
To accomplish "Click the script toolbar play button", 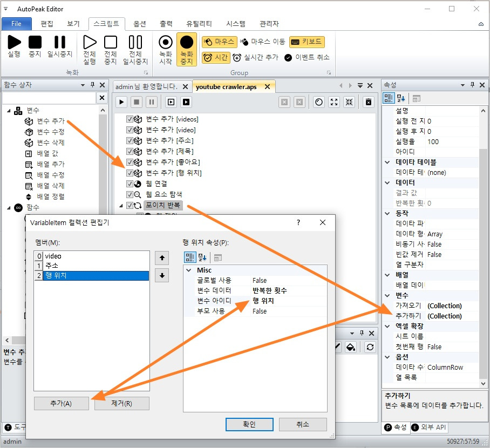I will [121, 102].
